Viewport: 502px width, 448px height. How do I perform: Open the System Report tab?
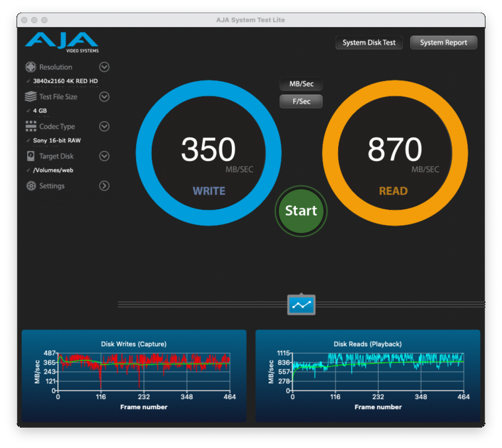click(x=443, y=42)
